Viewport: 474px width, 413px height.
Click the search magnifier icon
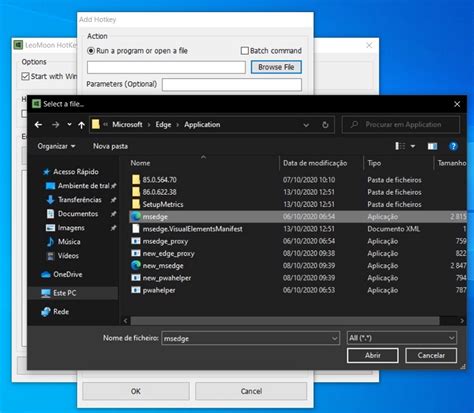[354, 125]
